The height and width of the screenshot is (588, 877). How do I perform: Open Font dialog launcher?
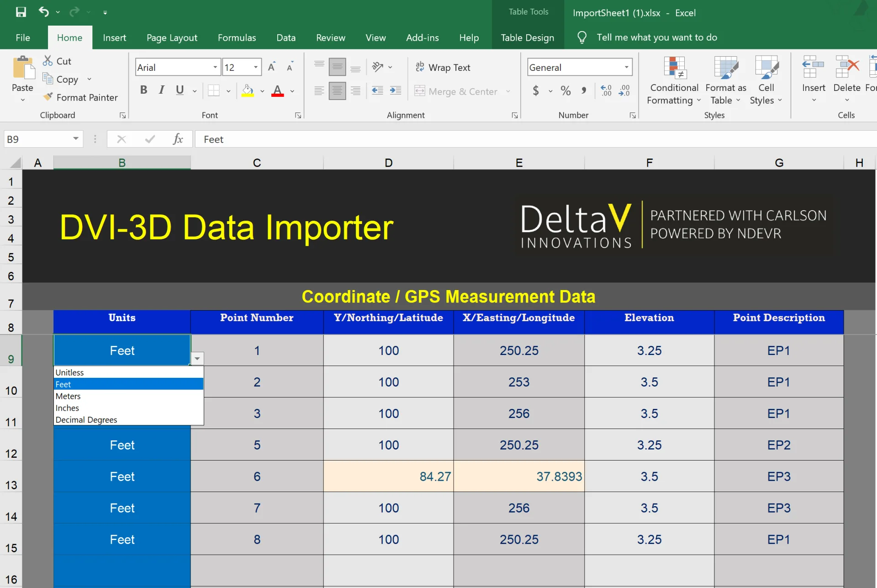coord(298,116)
